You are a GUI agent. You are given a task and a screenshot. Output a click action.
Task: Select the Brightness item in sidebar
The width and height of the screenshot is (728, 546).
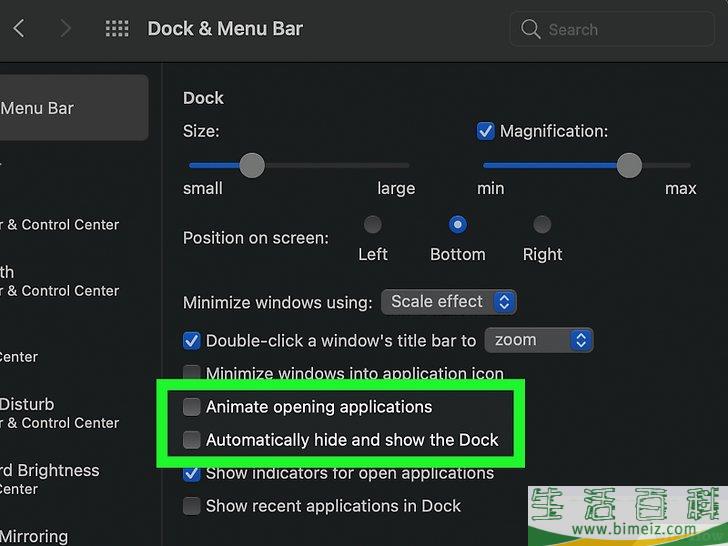point(50,479)
